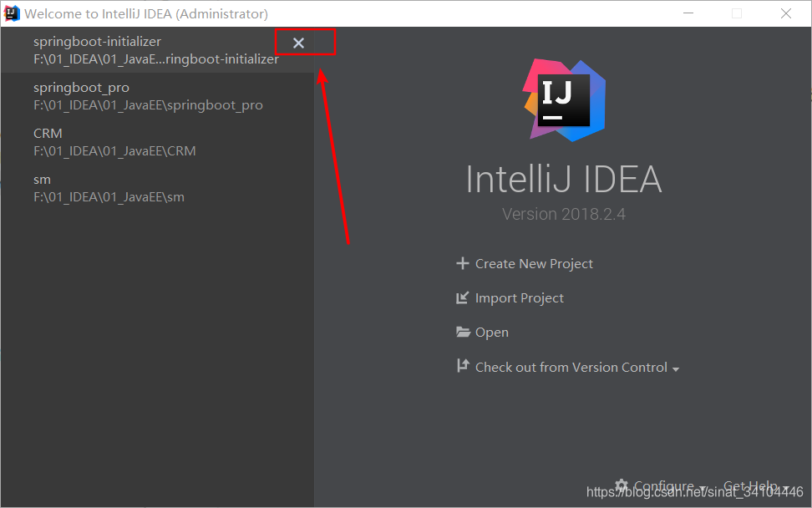Screen dimensions: 812x508
Task: Click the path F:\01_IDEA\01_JavaEE\CRM
Action: [114, 151]
